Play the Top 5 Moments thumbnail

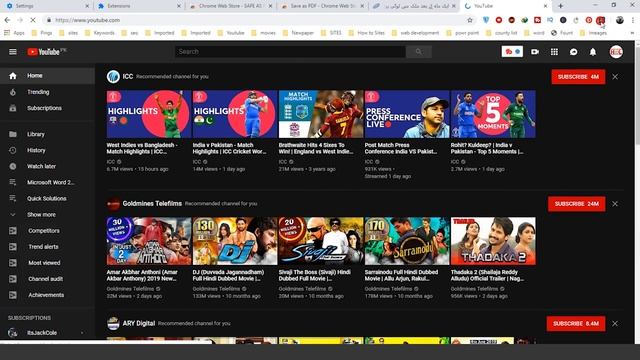click(x=493, y=114)
